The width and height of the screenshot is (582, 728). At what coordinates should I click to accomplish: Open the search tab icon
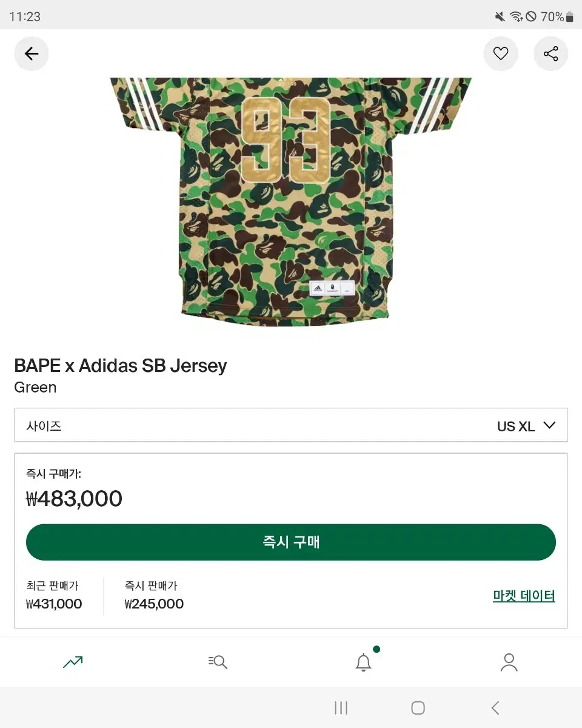pos(218,662)
